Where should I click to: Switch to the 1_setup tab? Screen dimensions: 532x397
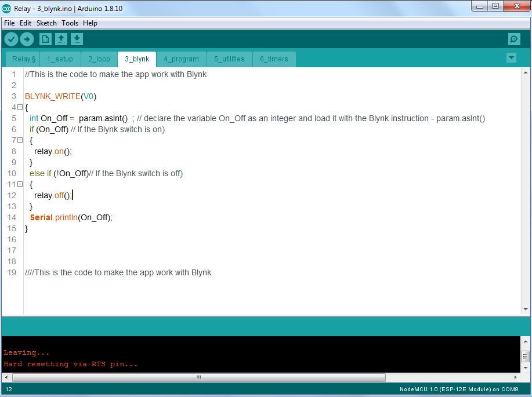coord(60,59)
